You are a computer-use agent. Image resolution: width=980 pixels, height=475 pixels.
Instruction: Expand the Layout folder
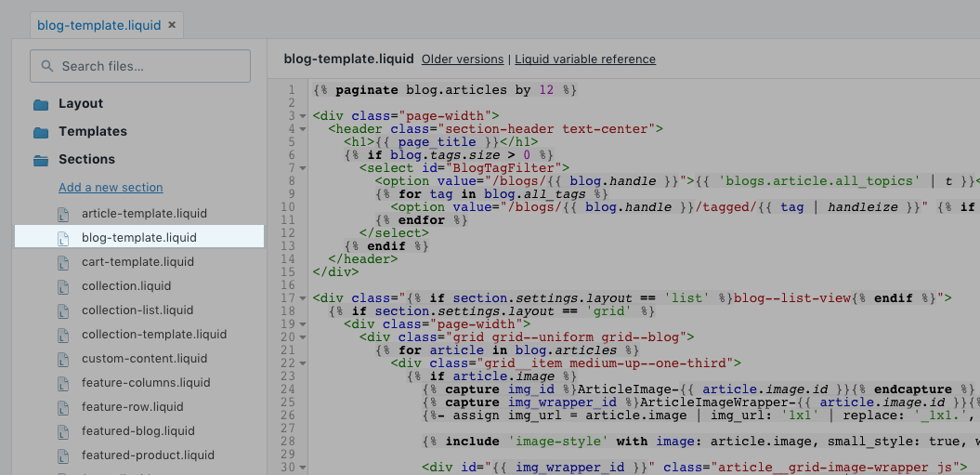[x=81, y=104]
